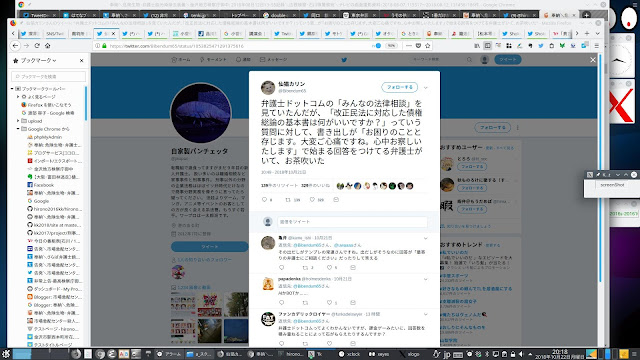Collapse the Google Chrome bookmark folder
The width and height of the screenshot is (640, 360).
coord(18,129)
